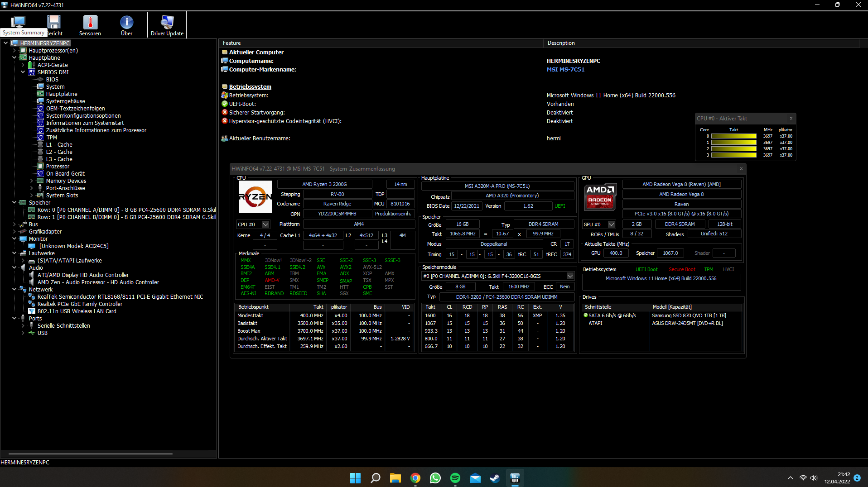The height and width of the screenshot is (487, 868).
Task: Expand the Grafikadapter tree node
Action: tap(14, 232)
